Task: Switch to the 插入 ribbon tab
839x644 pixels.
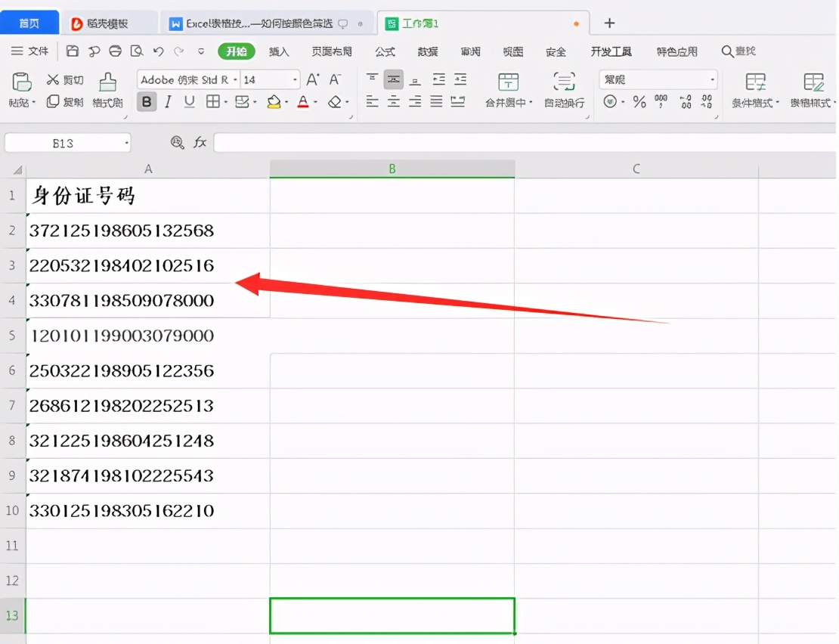Action: [279, 51]
